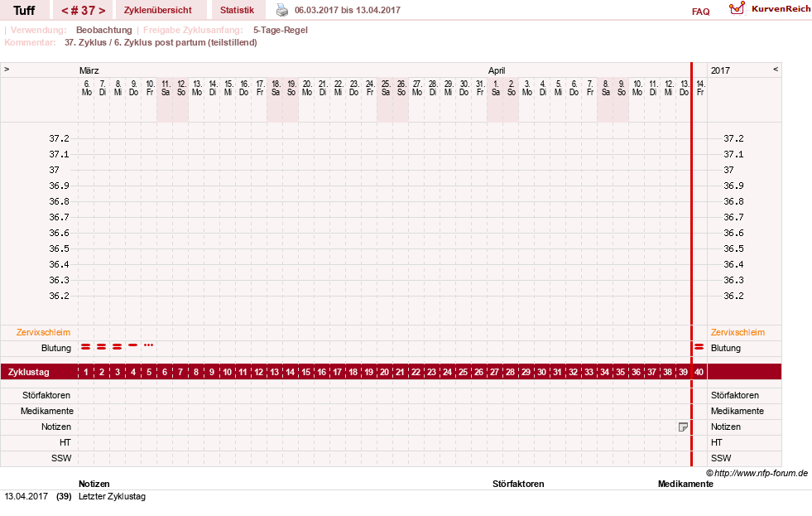812x516 pixels.
Task: Click the date range 06.03.2017 bis 13.04.2017
Action: click(348, 10)
